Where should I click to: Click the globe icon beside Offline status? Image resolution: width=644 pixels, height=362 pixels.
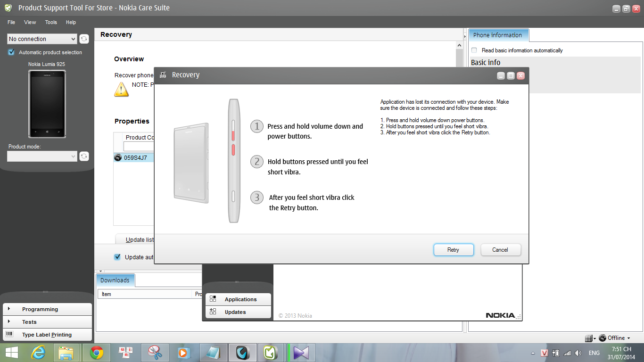[603, 338]
